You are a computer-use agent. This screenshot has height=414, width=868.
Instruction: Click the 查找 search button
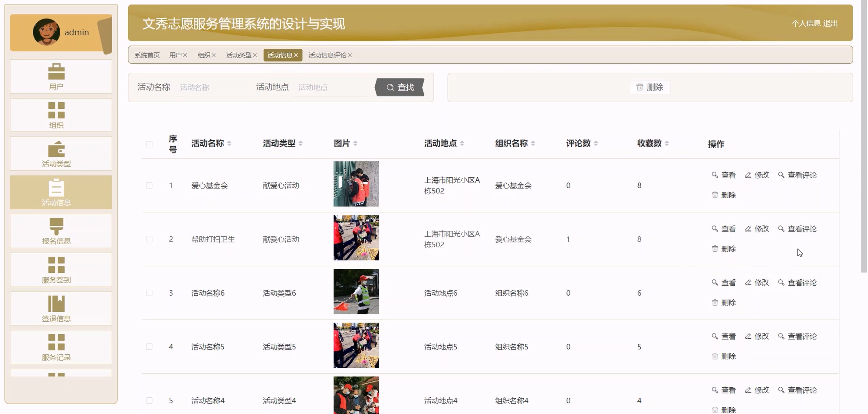pos(399,87)
